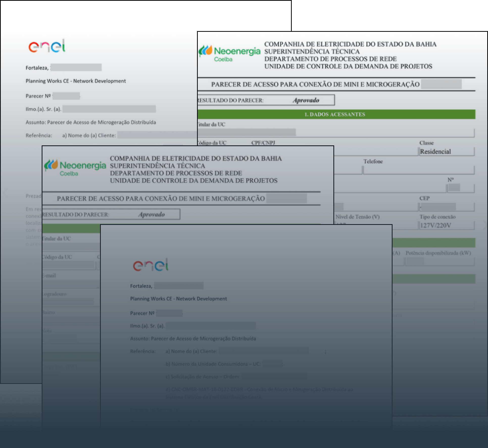Click Enel logo in top-left document
488x448 pixels.
point(47,46)
